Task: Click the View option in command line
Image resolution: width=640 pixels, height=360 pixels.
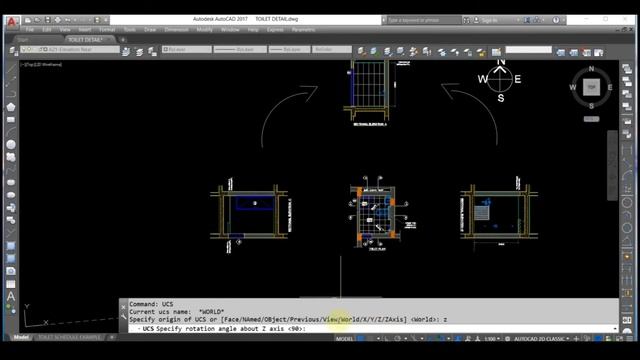Action: 330,319
